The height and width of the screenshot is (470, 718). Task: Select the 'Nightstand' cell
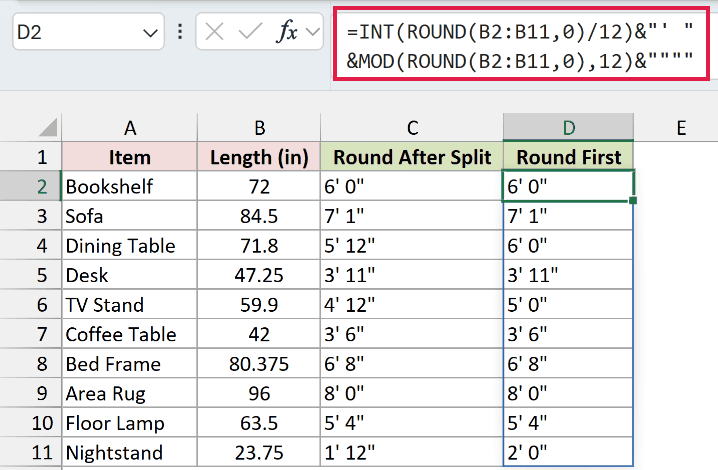pos(130,452)
